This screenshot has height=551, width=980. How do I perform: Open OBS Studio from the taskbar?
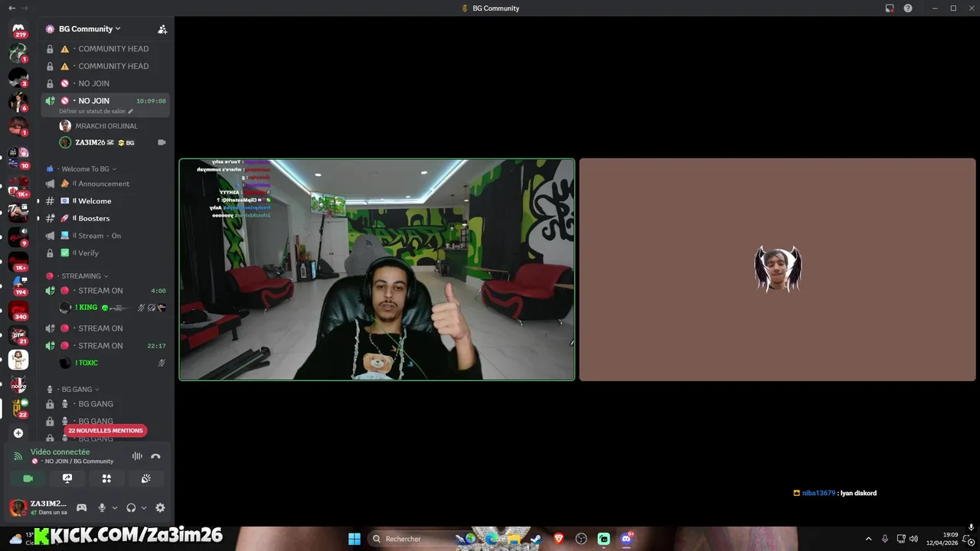[x=581, y=539]
